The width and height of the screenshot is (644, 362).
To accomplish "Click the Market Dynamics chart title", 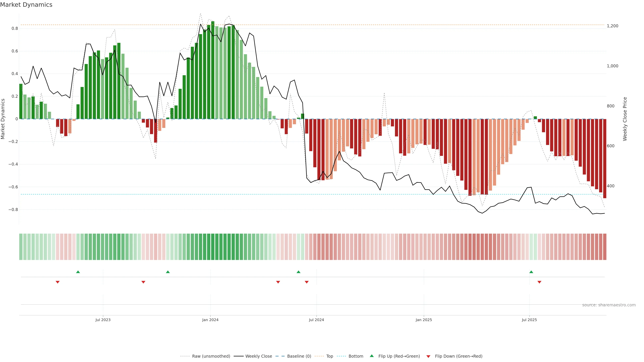I will coord(26,5).
